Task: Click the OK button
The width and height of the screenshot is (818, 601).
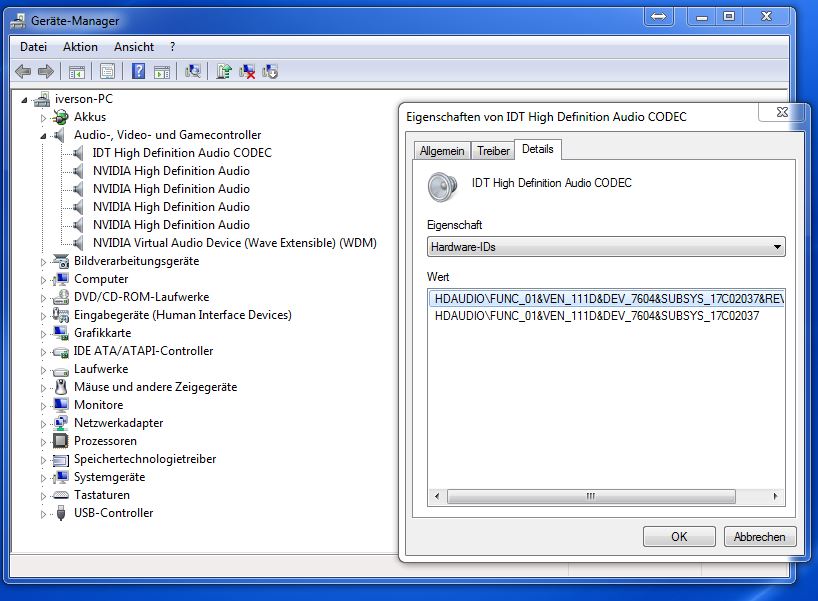Action: pyautogui.click(x=679, y=537)
